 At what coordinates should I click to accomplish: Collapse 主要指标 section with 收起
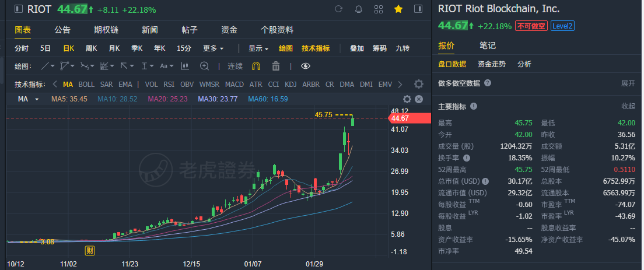coord(628,106)
